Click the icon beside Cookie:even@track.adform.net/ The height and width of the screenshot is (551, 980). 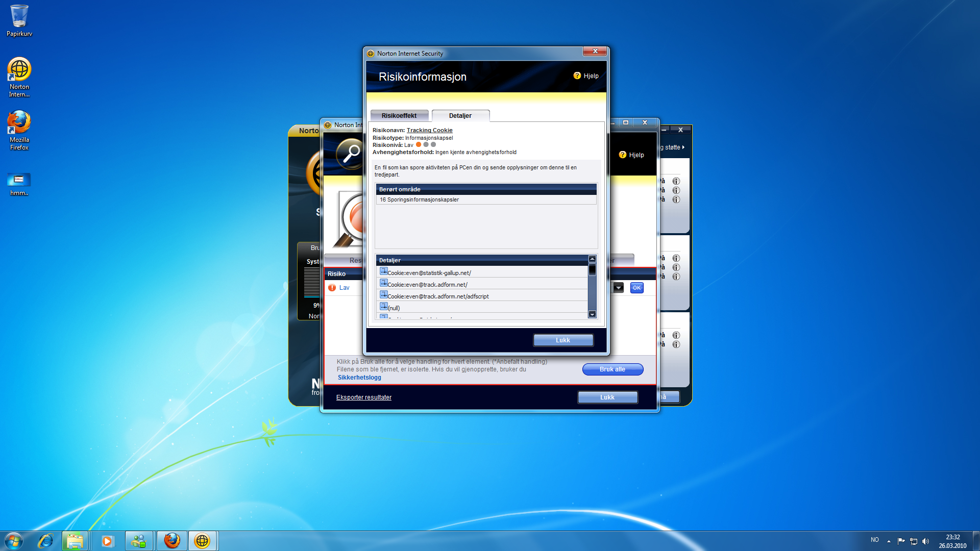(383, 283)
